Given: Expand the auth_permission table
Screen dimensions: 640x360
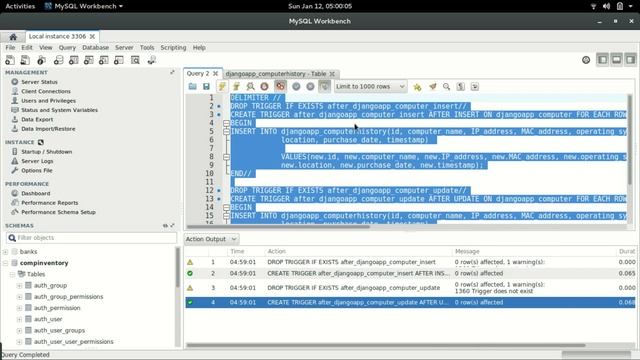Looking at the screenshot, I should [19, 308].
